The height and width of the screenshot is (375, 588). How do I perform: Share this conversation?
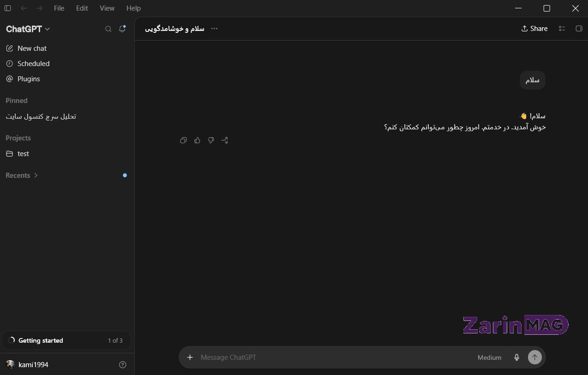click(x=534, y=29)
